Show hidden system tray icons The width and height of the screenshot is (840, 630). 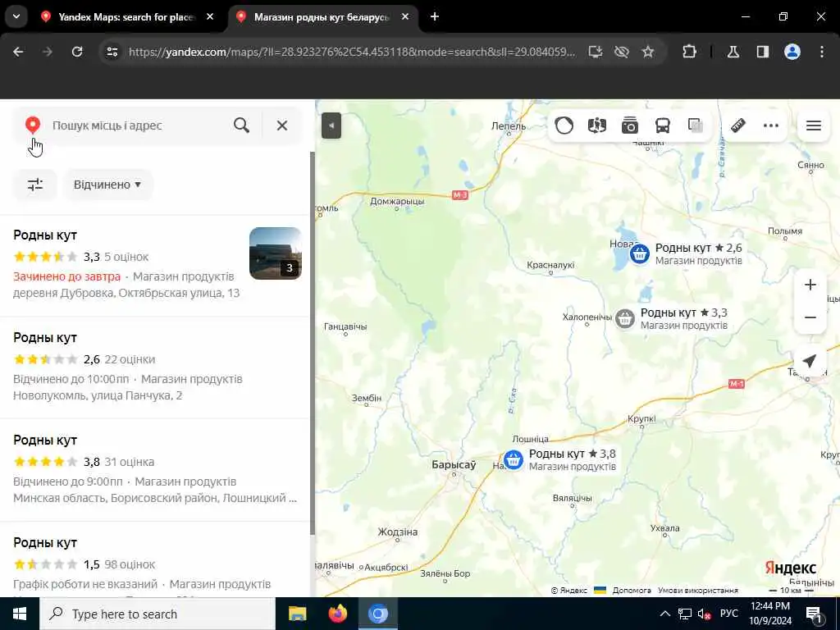pyautogui.click(x=664, y=614)
